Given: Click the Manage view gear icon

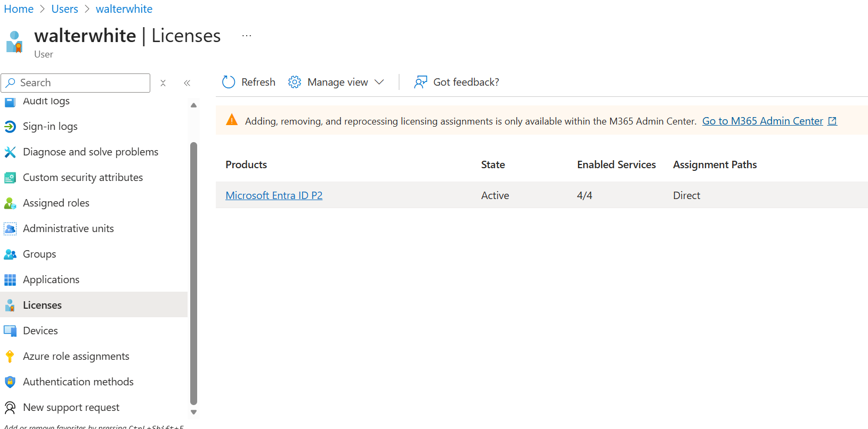Looking at the screenshot, I should [295, 82].
